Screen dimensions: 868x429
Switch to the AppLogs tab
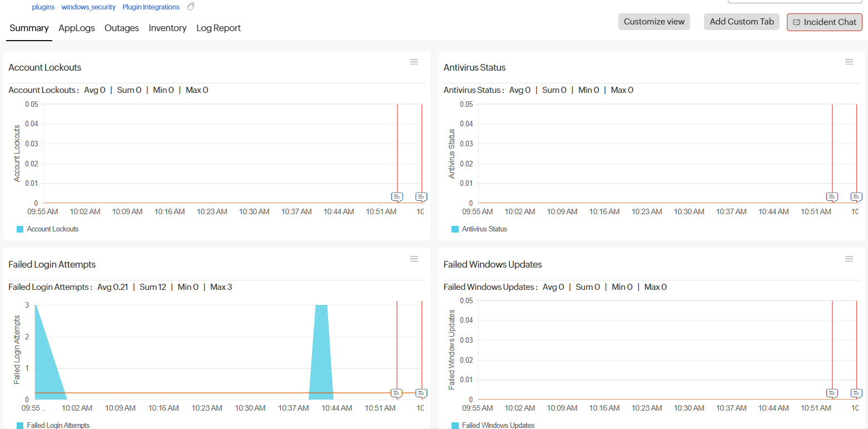click(x=77, y=28)
